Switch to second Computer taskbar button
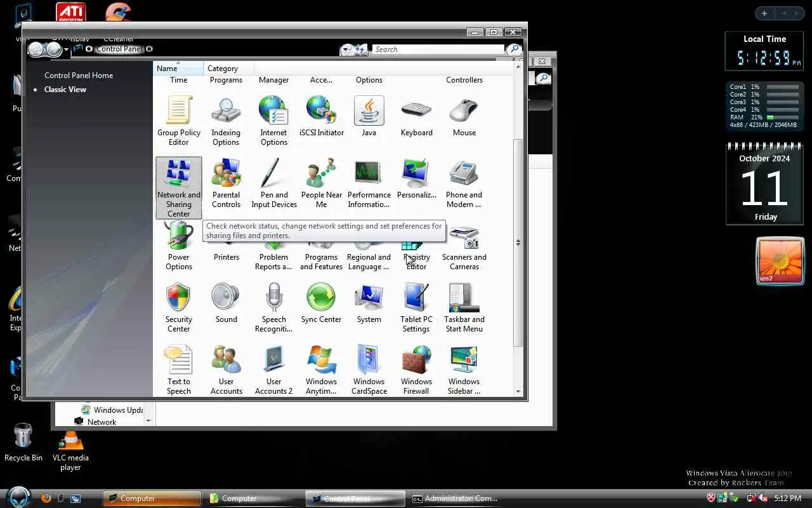The height and width of the screenshot is (508, 812). [x=254, y=498]
